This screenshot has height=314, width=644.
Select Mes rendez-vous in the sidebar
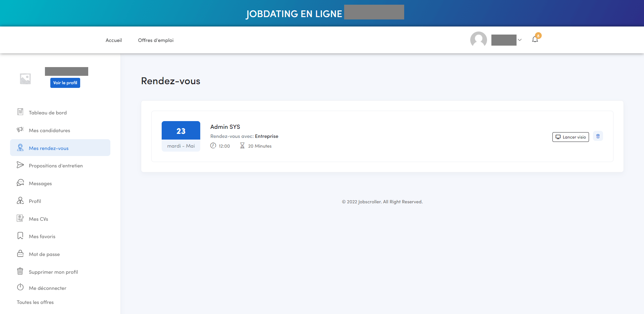click(49, 148)
